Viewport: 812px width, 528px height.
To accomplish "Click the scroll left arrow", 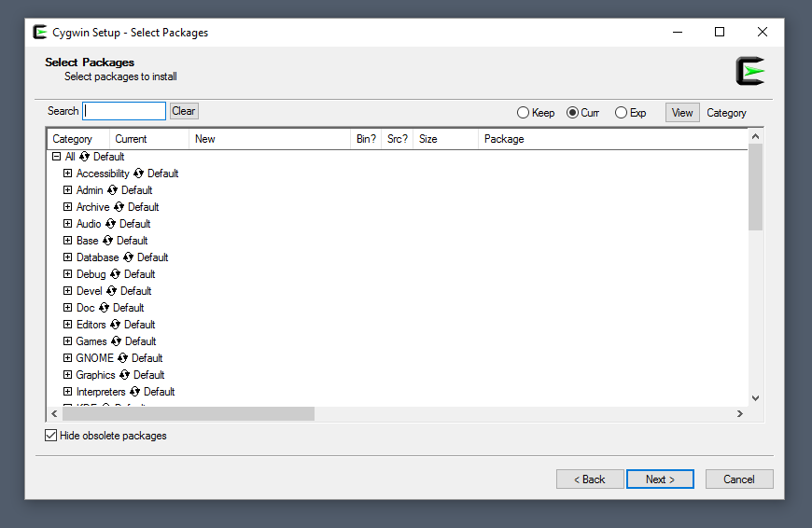I will pos(54,413).
